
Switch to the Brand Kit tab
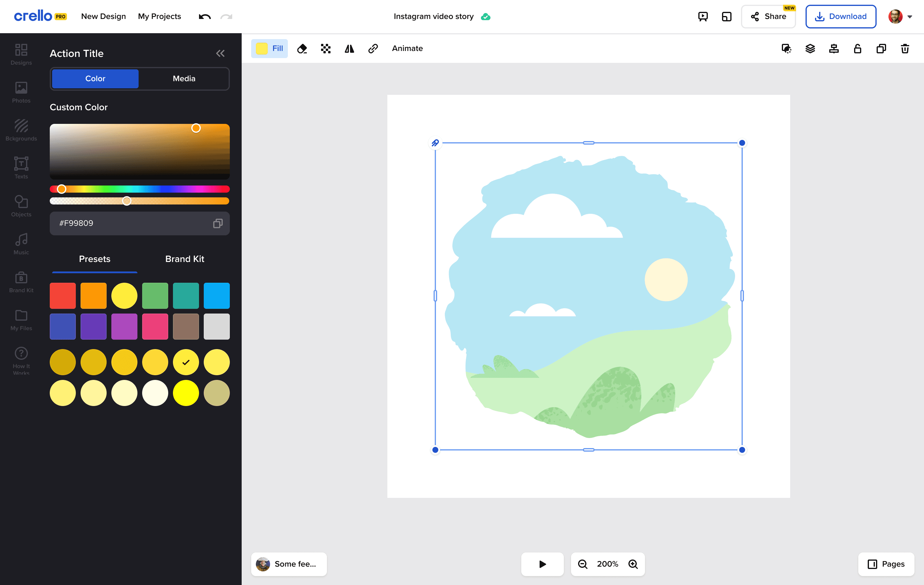[x=185, y=259]
